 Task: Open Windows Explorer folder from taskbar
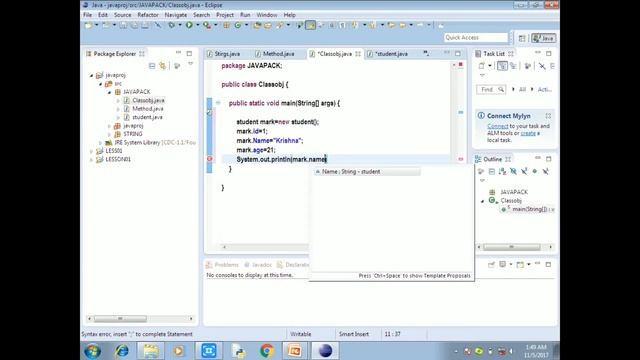[151, 351]
